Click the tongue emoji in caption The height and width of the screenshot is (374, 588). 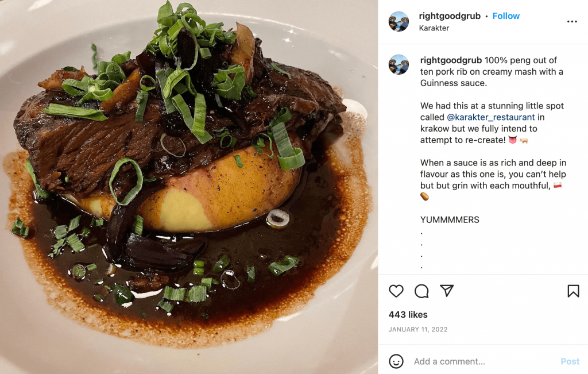coord(513,140)
